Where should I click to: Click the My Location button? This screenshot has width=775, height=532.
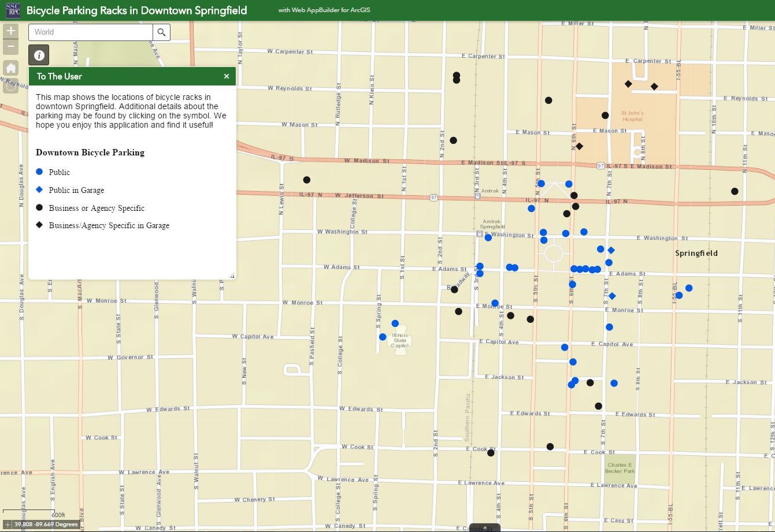(10, 86)
